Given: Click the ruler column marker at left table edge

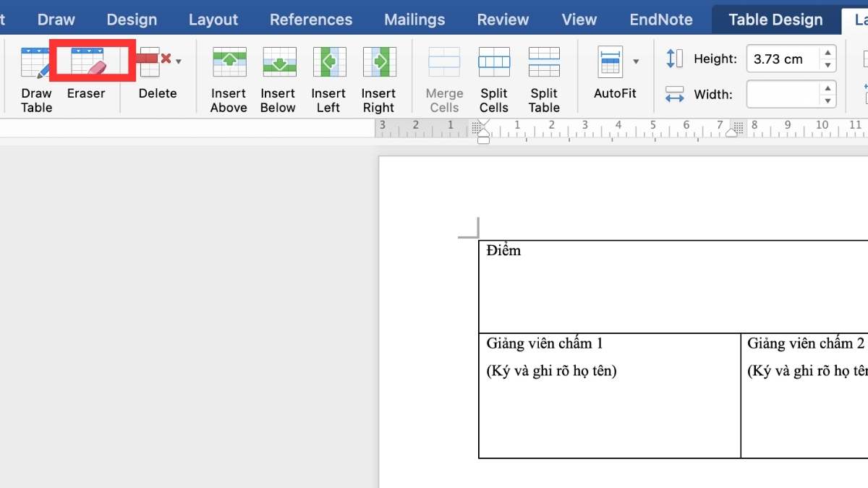Looking at the screenshot, I should click(476, 127).
